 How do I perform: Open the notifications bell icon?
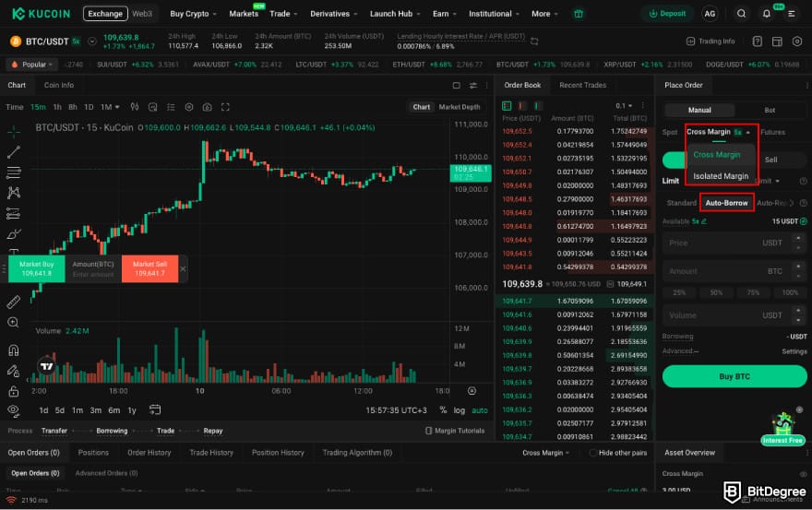coord(767,14)
